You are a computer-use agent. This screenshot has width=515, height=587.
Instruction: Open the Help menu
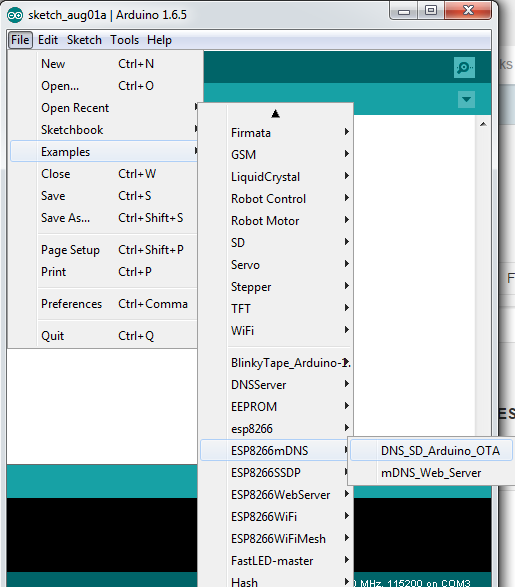[159, 40]
